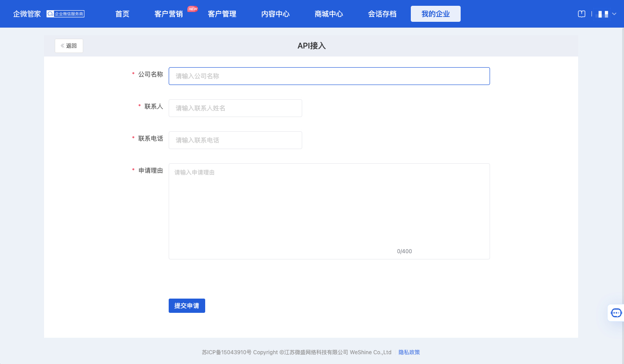Open the 会话存档 section
This screenshot has width=624, height=364.
click(x=382, y=14)
